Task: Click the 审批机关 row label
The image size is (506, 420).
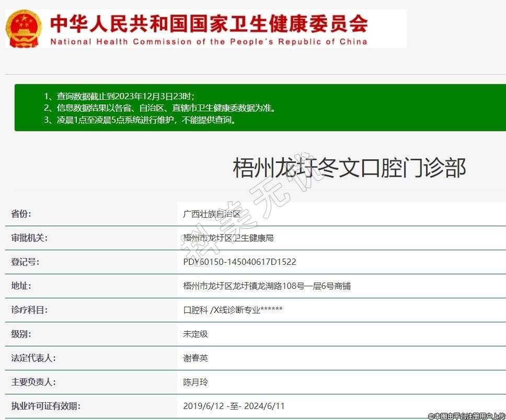Action: (29, 238)
